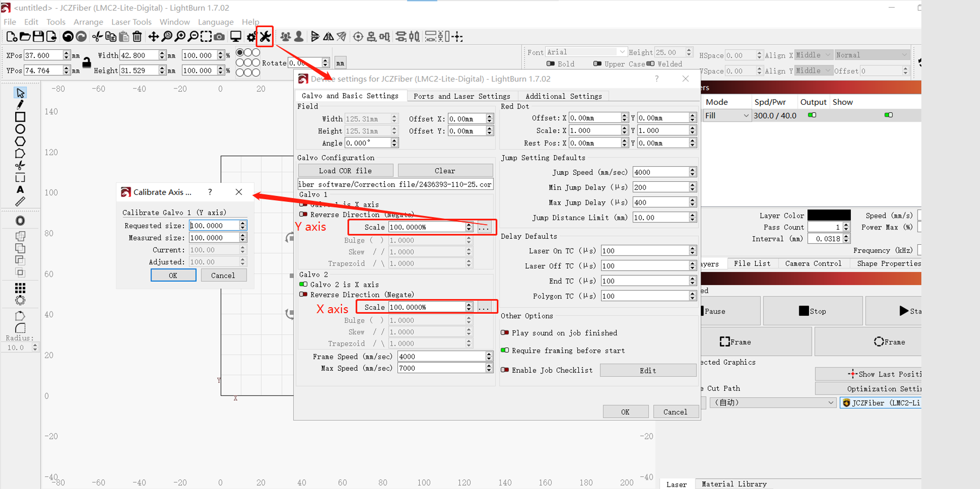Toggle Enable Job Checklist switch
The image size is (980, 489).
(x=505, y=370)
